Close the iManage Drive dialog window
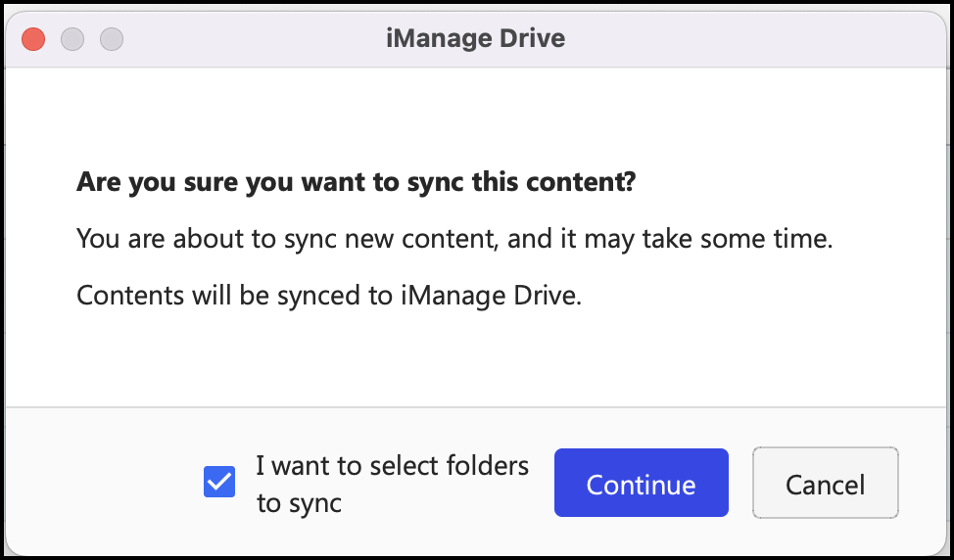 click(34, 39)
